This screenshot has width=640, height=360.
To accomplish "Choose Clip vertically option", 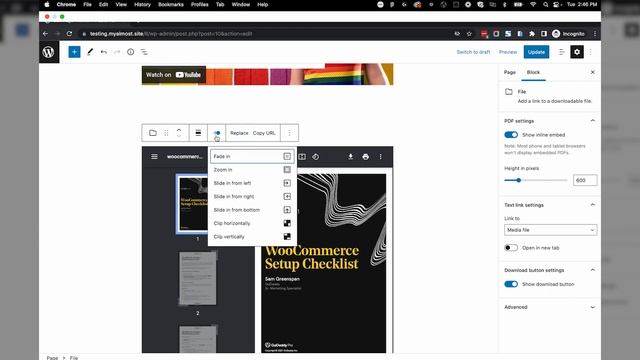I will 252,236.
